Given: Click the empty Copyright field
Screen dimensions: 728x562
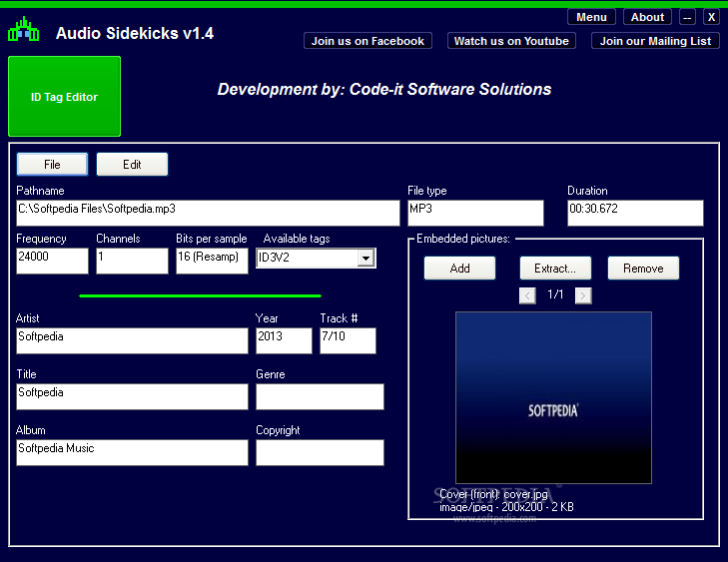Looking at the screenshot, I should (320, 452).
